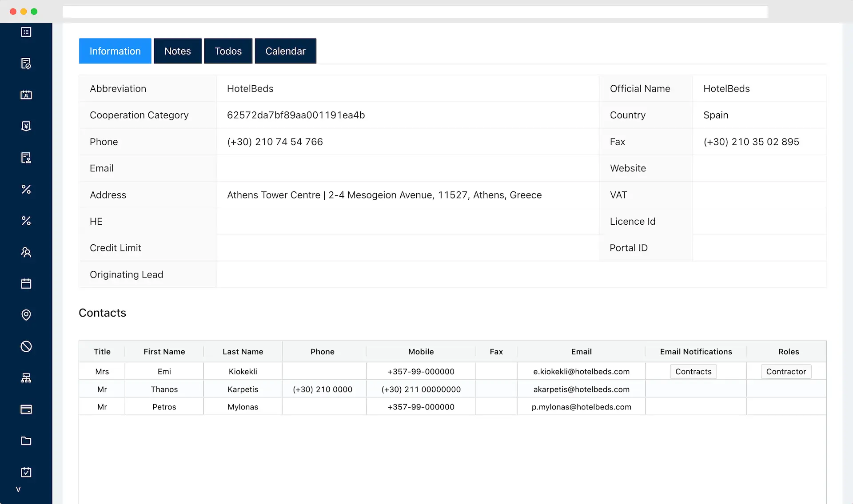
Task: Click the Abbreviation value HotelBeds
Action: (250, 88)
